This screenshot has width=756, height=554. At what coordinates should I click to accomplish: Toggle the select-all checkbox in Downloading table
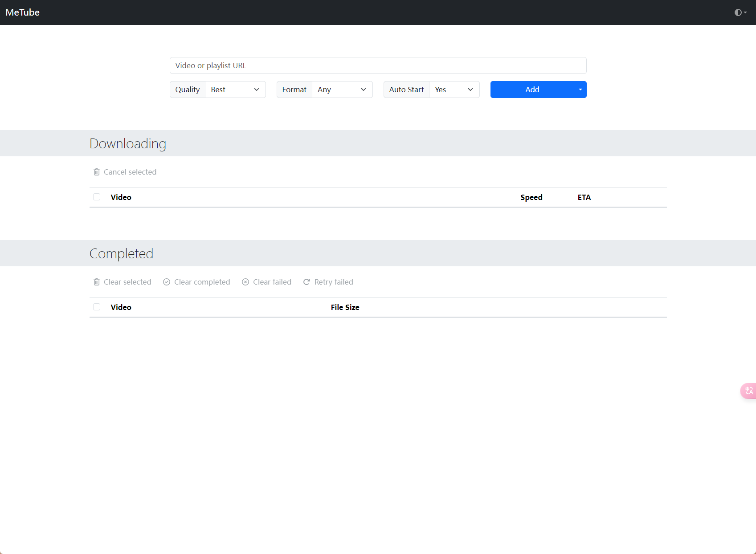tap(97, 197)
